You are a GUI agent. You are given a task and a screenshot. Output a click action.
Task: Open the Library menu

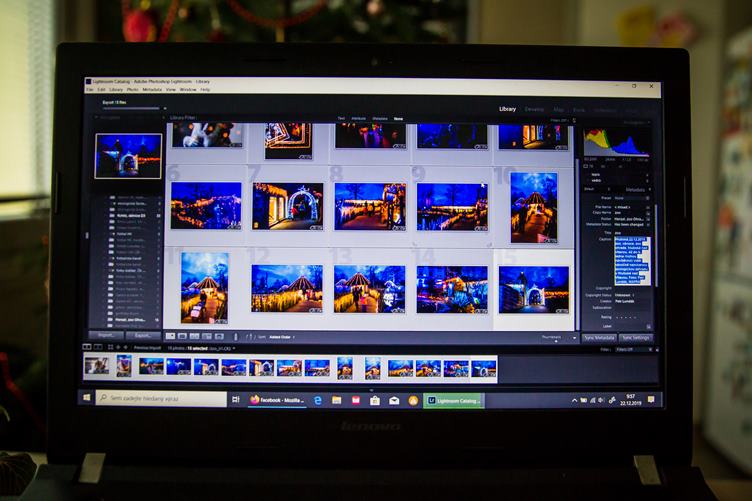point(116,90)
